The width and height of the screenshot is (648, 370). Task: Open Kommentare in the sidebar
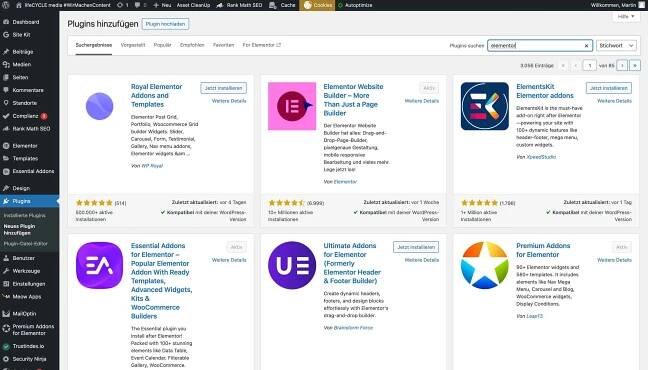click(x=28, y=90)
